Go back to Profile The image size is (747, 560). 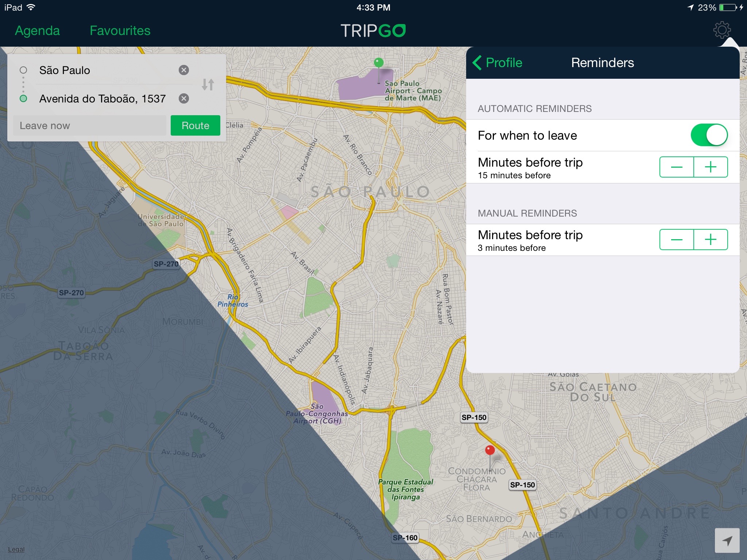[498, 63]
